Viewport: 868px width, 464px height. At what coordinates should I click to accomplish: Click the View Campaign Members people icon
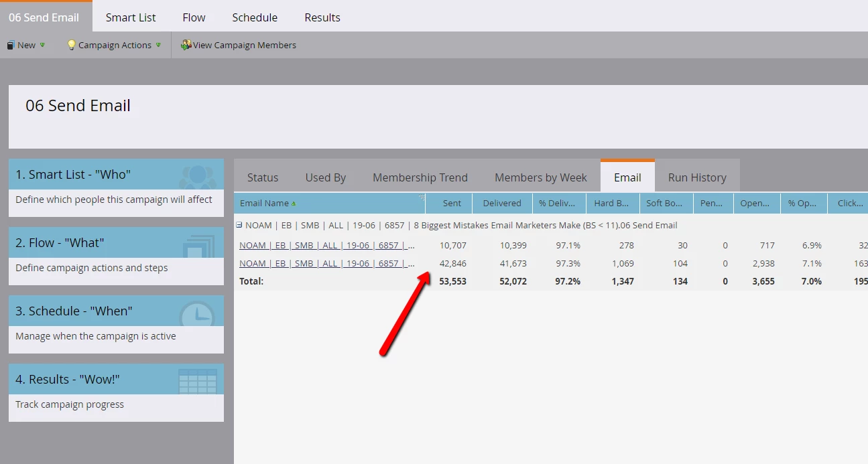186,45
